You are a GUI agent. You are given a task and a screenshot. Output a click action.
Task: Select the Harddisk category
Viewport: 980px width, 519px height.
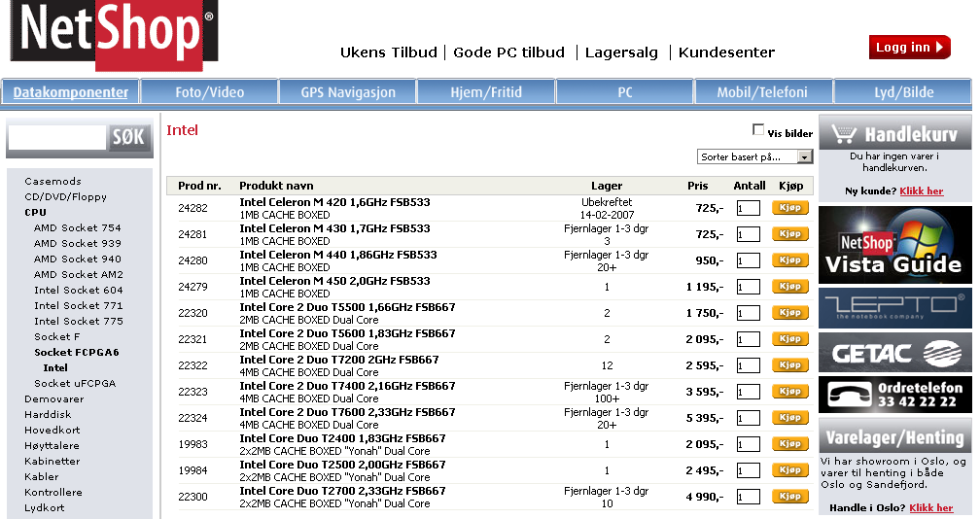tap(49, 415)
